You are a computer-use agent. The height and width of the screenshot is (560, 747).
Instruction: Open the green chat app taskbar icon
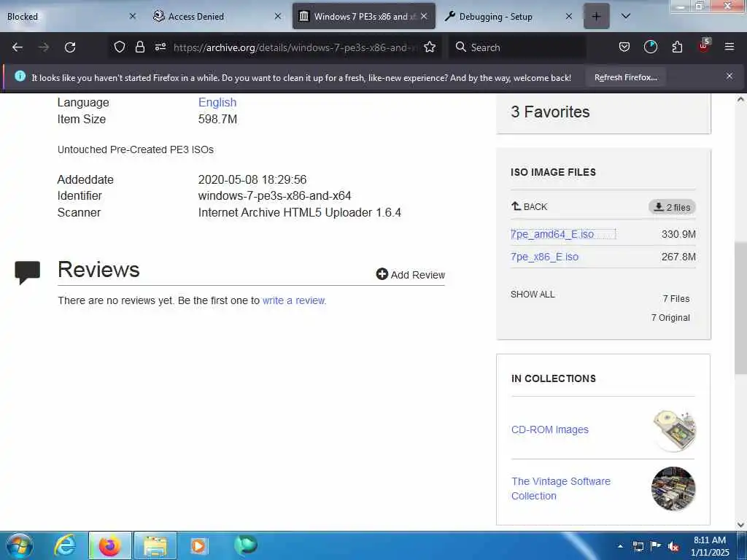click(x=245, y=545)
